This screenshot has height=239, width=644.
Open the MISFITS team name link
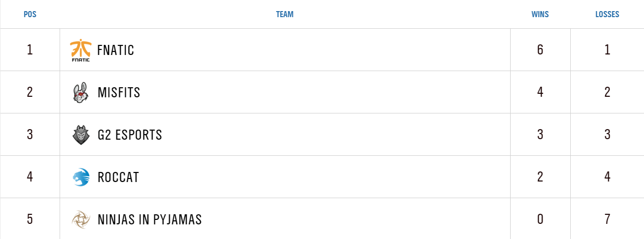[119, 93]
